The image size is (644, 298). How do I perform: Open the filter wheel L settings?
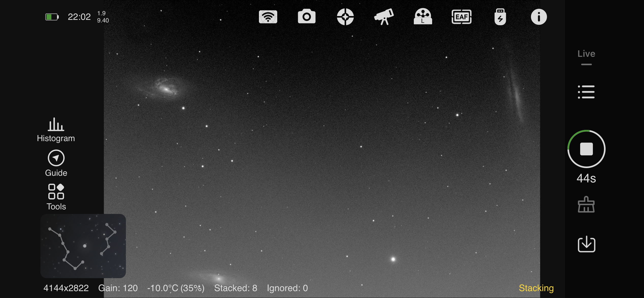tap(423, 17)
